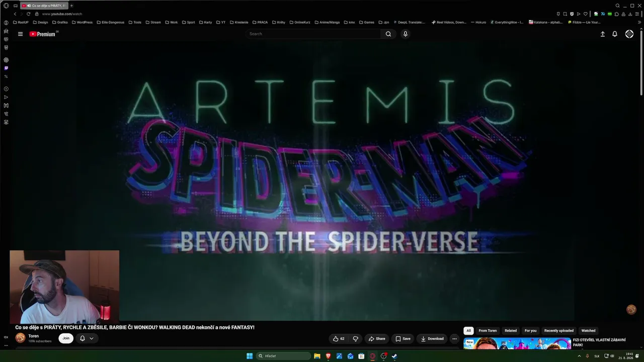Open a new browser tab
The image size is (644, 362).
tap(71, 6)
